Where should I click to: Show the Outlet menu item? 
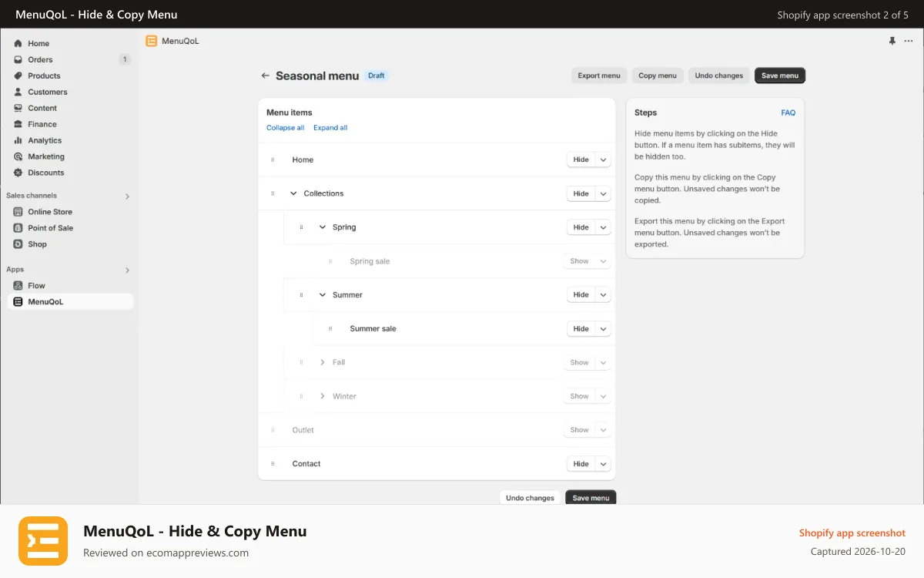580,430
